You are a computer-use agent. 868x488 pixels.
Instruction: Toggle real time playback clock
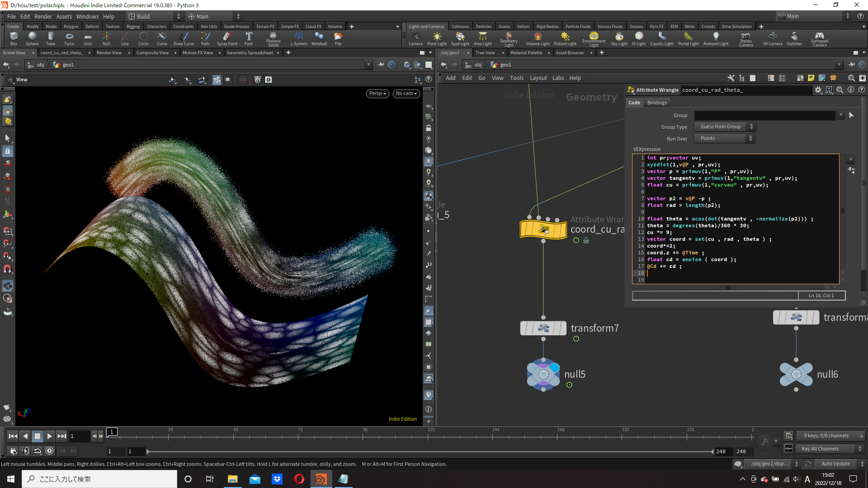click(50, 450)
